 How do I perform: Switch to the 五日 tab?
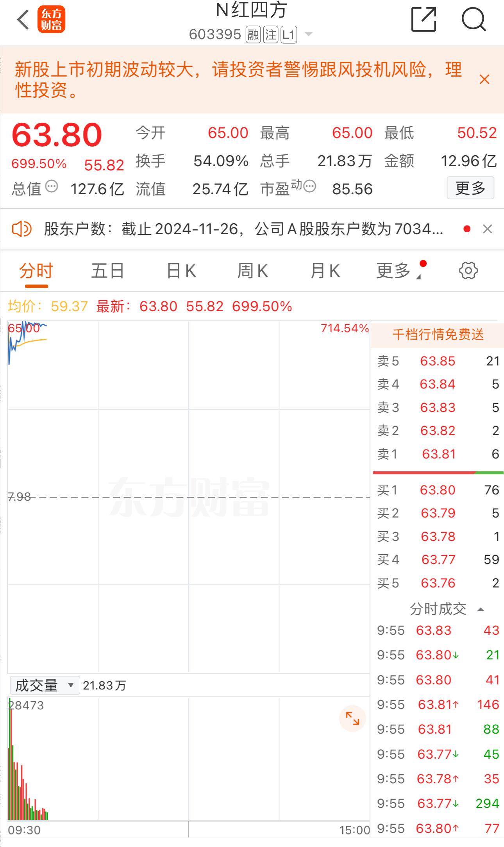click(108, 271)
